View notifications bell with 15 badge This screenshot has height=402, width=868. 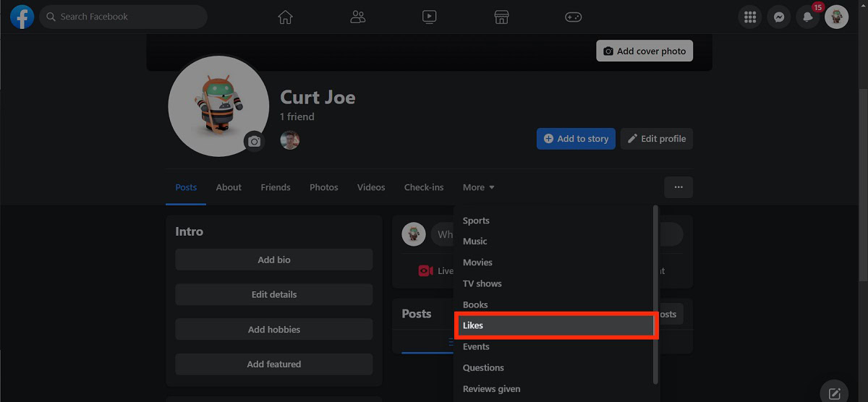(x=808, y=17)
